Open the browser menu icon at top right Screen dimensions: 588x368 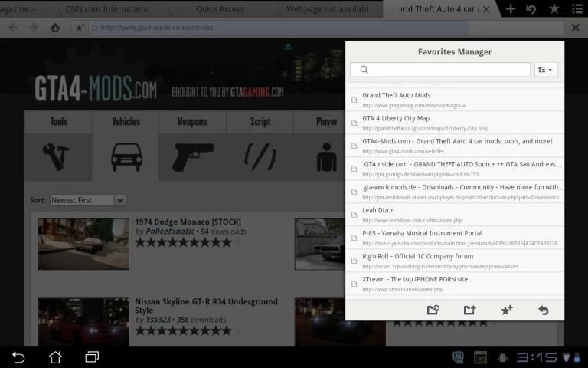(576, 8)
